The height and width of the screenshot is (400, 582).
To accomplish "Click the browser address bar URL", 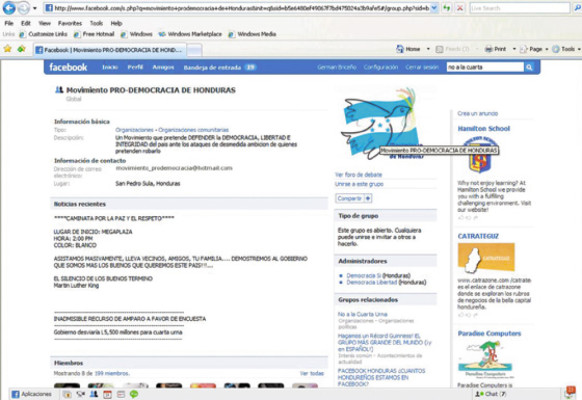I will click(241, 8).
